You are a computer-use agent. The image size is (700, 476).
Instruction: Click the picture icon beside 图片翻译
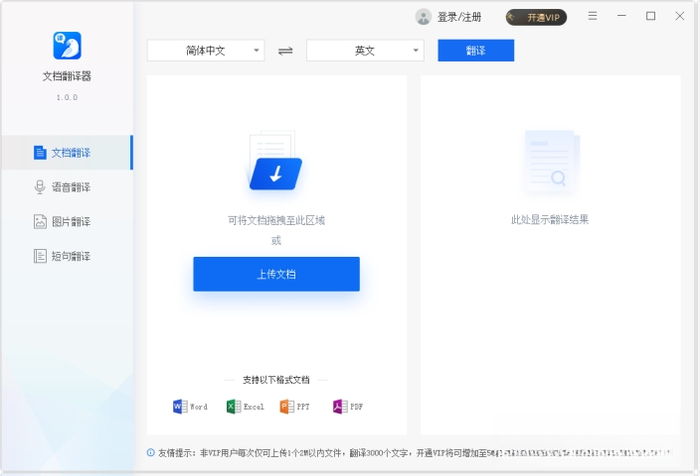[x=40, y=221]
